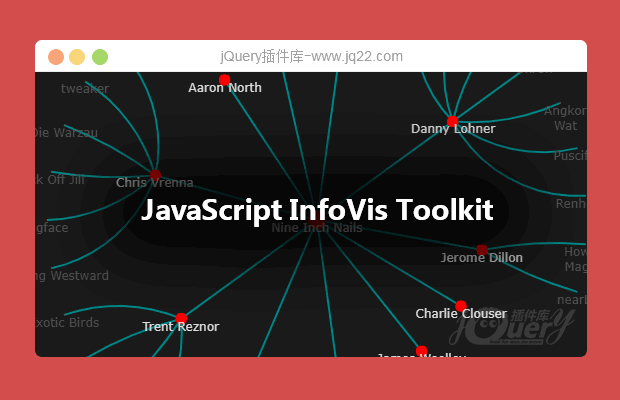Screen dimensions: 620x400
Task: Click the Jerome Dillon label
Action: click(x=482, y=258)
